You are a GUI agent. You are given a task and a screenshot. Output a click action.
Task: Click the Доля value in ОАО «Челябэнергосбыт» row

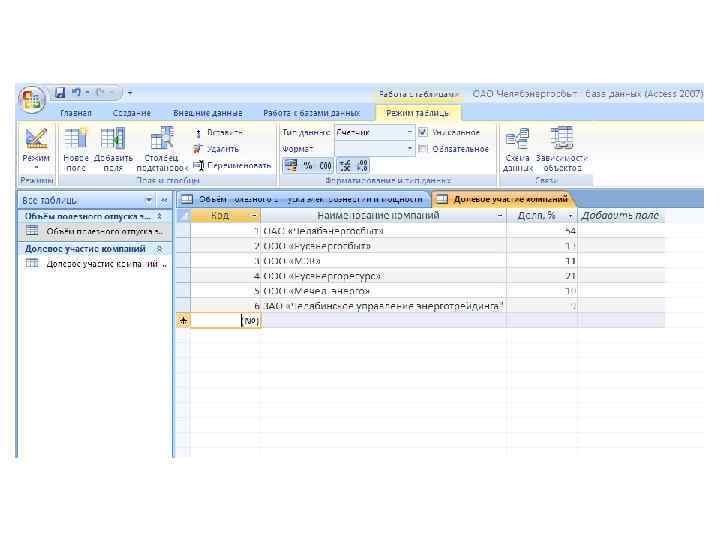[542, 231]
